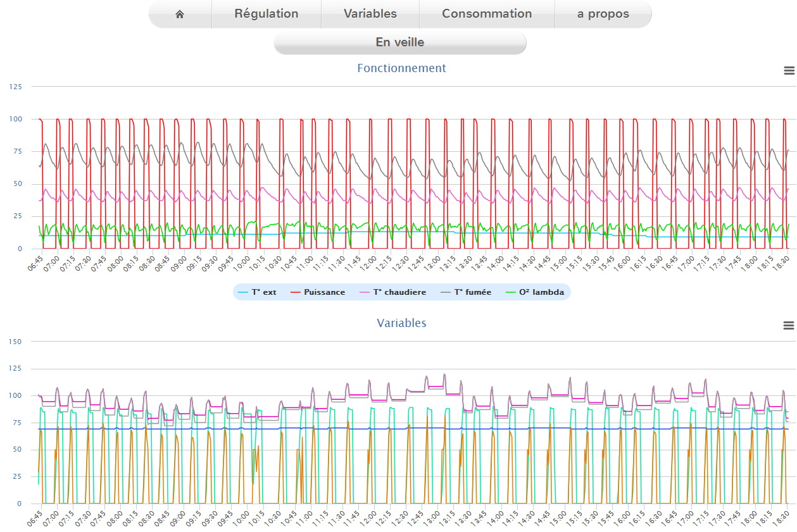Open Variables chart hamburger menu
Screen dimensions: 797x532
point(789,325)
